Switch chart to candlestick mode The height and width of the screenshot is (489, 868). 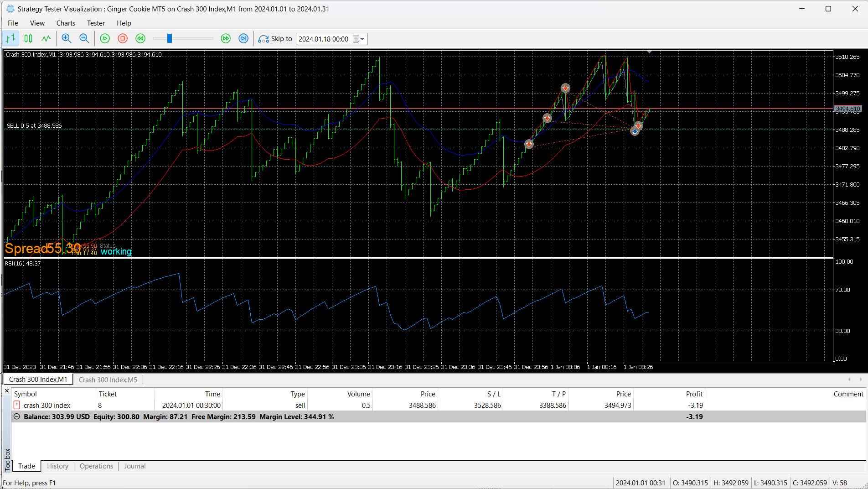coord(28,39)
